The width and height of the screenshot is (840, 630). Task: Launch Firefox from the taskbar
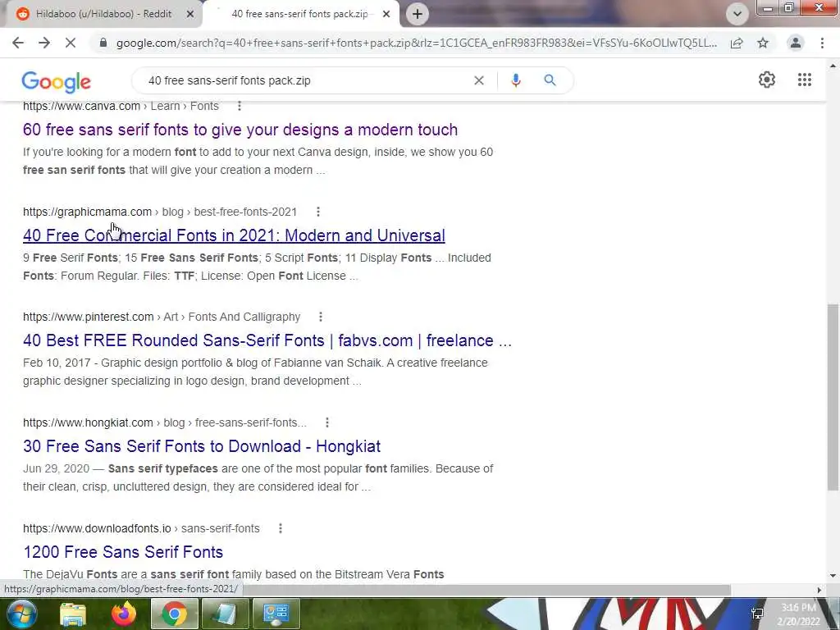124,614
